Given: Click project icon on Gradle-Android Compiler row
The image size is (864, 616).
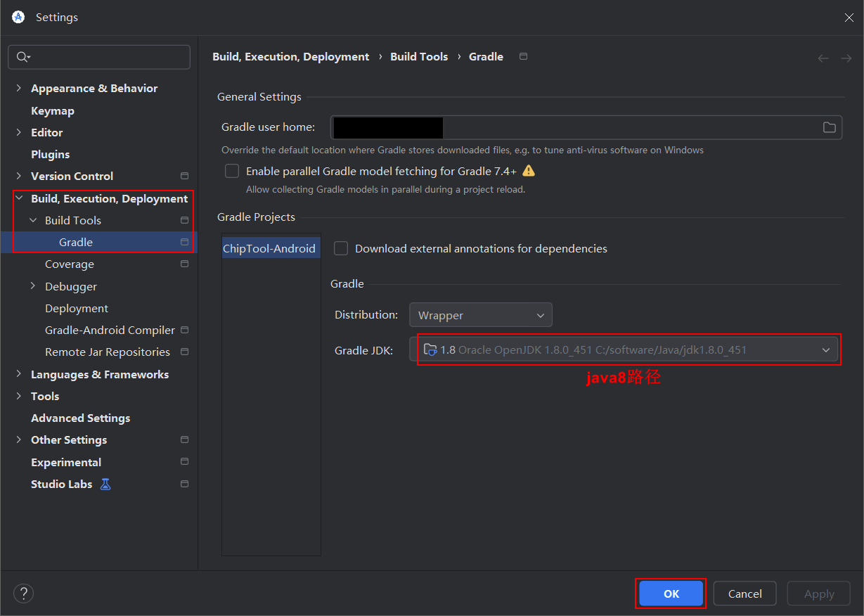Looking at the screenshot, I should point(184,330).
